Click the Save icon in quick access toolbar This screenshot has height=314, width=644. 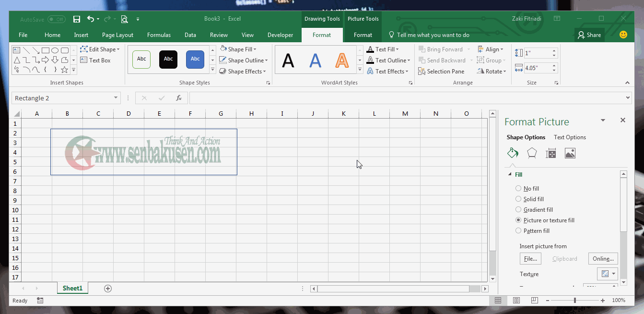pos(77,19)
